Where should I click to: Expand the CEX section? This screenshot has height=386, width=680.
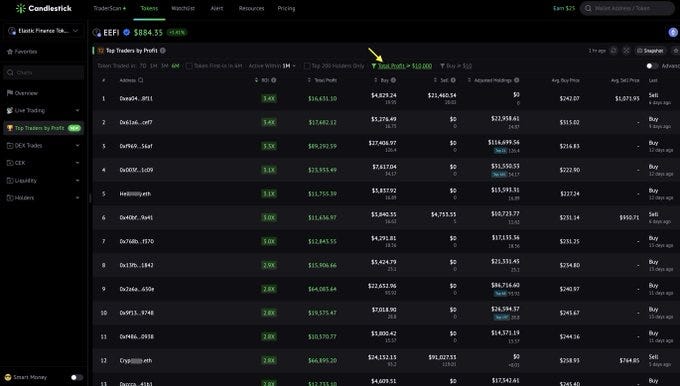point(78,163)
